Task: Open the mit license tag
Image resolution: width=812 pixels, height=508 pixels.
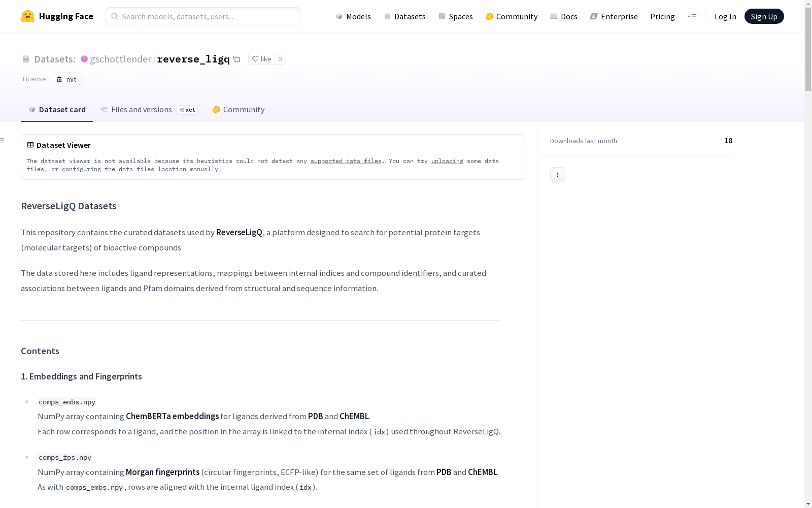Action: [x=66, y=79]
